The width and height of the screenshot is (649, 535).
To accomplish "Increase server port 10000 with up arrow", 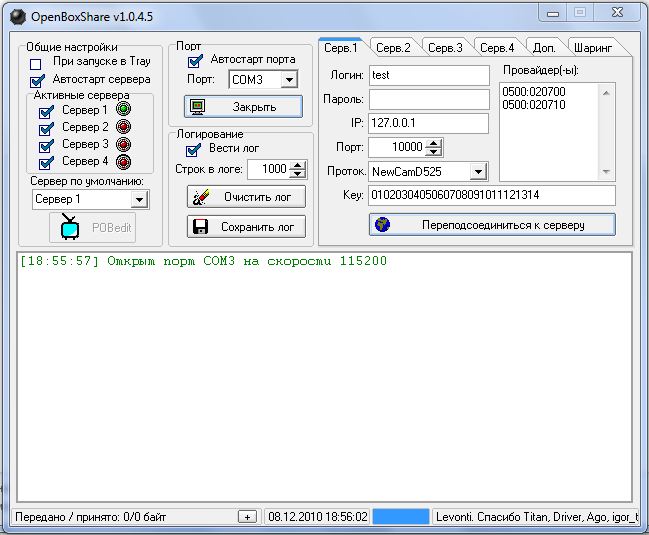I will point(433,143).
